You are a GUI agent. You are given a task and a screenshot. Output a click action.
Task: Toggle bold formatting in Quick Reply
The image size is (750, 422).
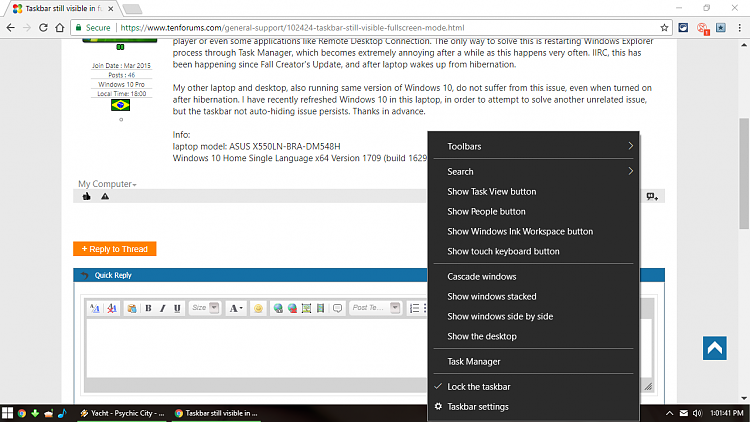(148, 308)
